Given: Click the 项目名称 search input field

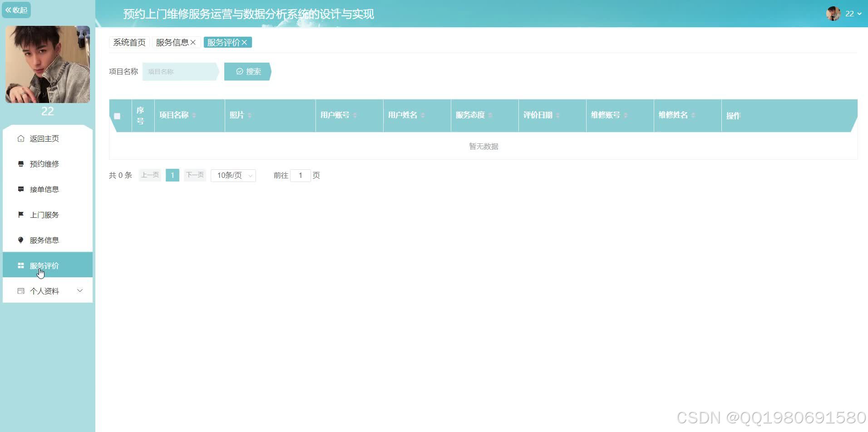Looking at the screenshot, I should 179,71.
